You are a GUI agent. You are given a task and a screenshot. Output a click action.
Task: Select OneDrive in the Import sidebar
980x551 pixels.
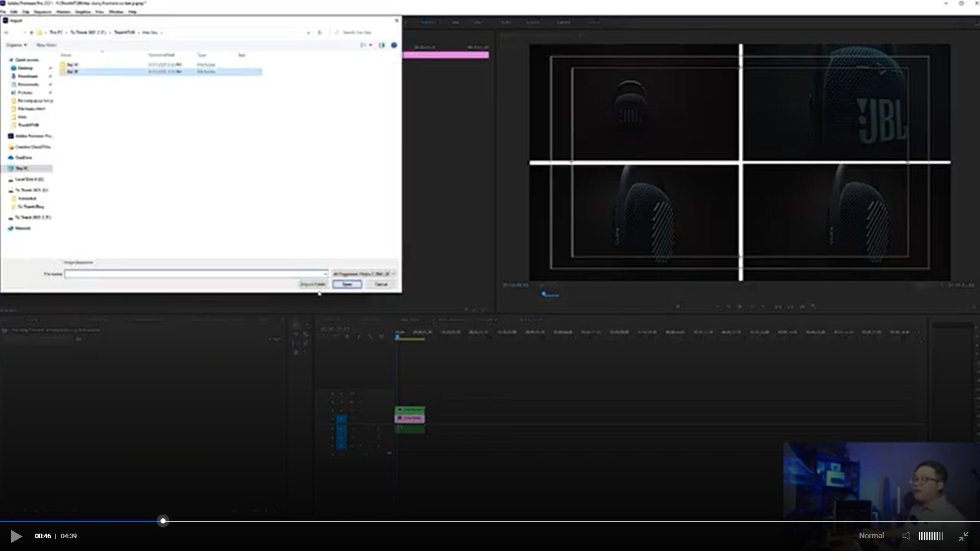click(x=20, y=157)
